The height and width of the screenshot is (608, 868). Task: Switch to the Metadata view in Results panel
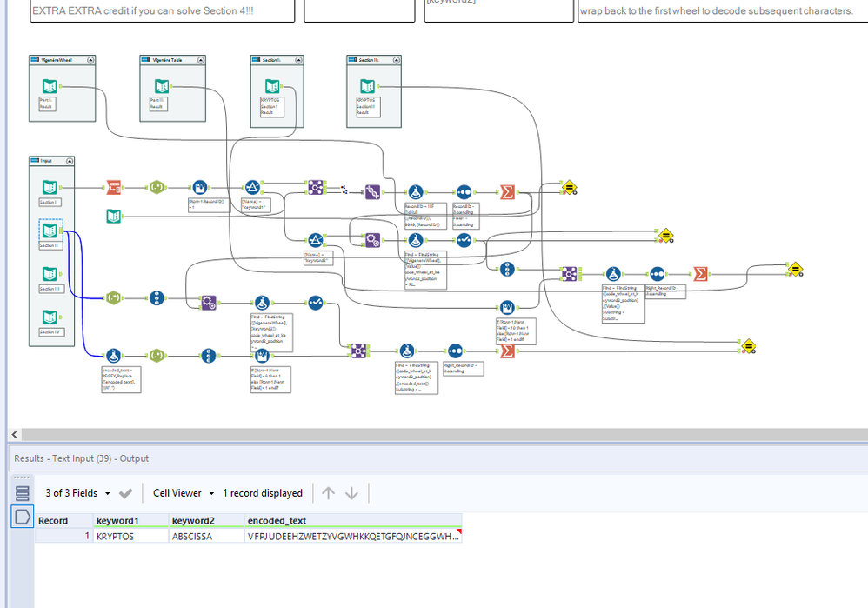[22, 493]
